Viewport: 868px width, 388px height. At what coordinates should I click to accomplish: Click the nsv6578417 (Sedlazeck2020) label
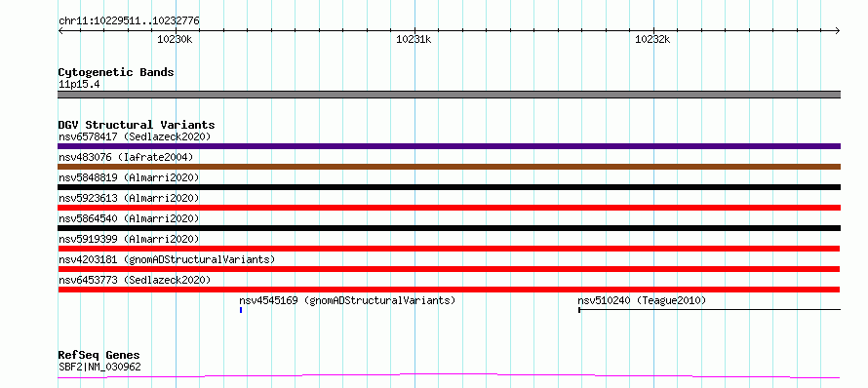click(135, 136)
